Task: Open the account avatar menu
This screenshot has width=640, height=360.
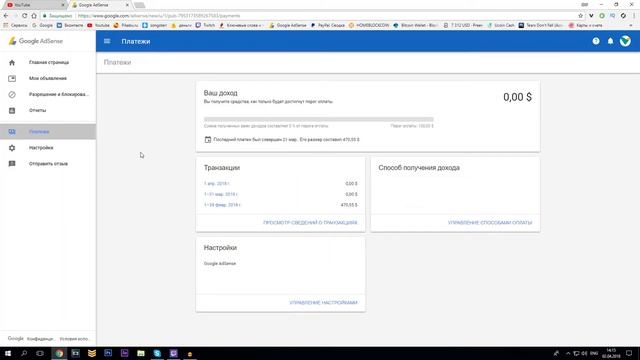Action: 625,41
